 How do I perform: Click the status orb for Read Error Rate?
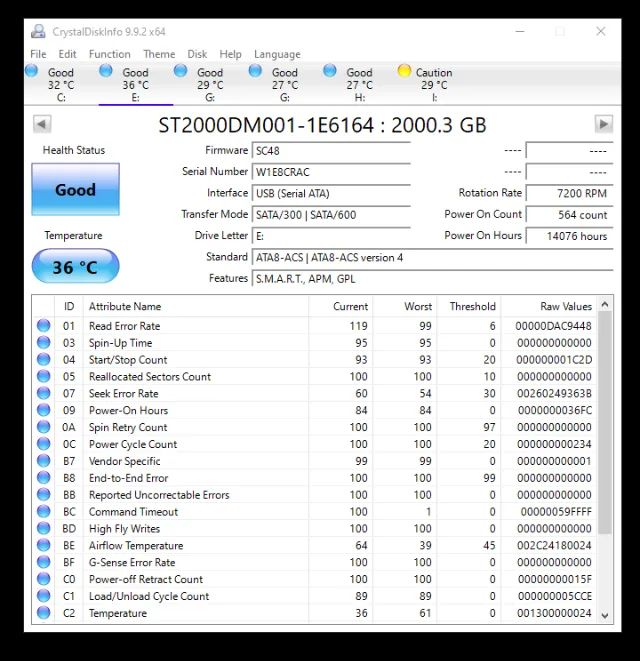pos(43,325)
